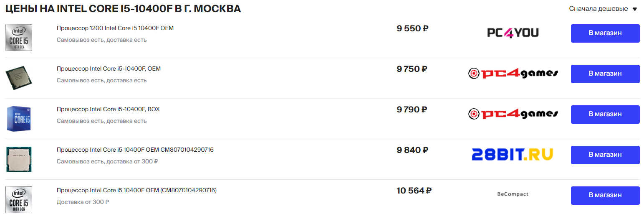The width and height of the screenshot is (644, 219).
Task: Open the first Core i5 10th Gen thumbnail
Action: click(19, 38)
